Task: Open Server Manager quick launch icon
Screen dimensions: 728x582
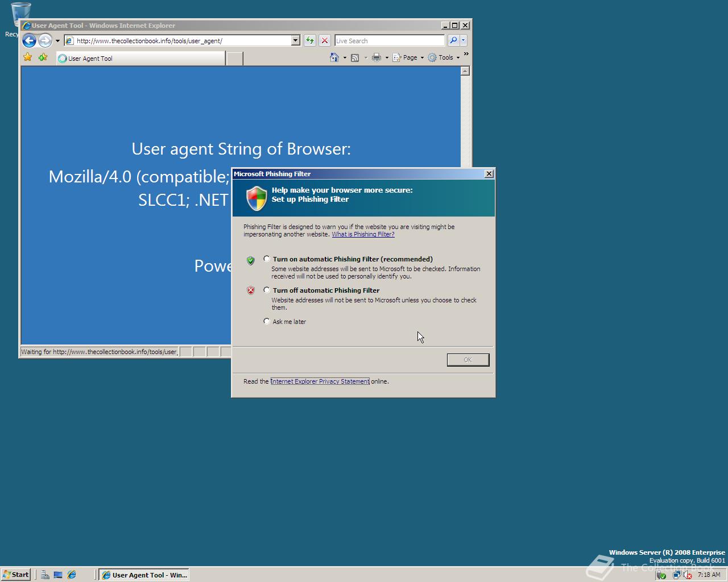Action: 45,575
